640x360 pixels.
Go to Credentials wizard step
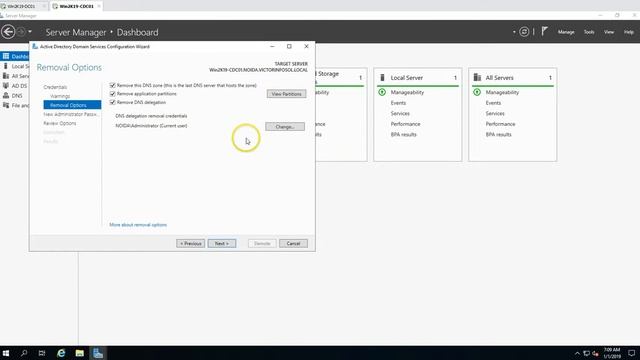[55, 87]
